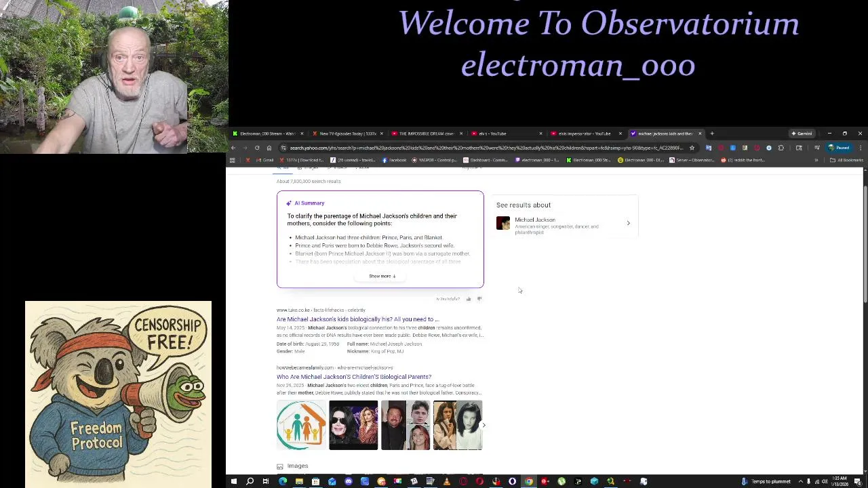
Task: Go back in browser history
Action: coord(233,148)
